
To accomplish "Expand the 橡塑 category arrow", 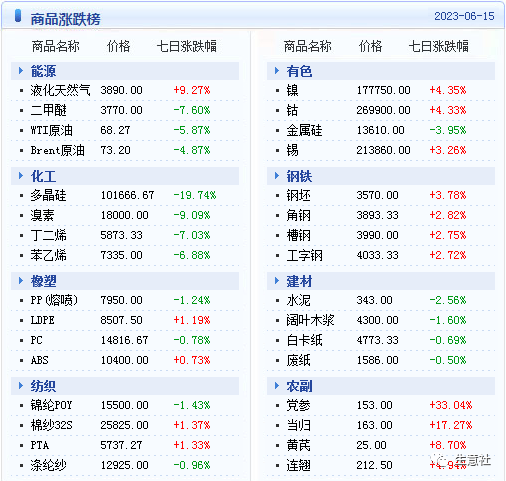I will [x=21, y=281].
